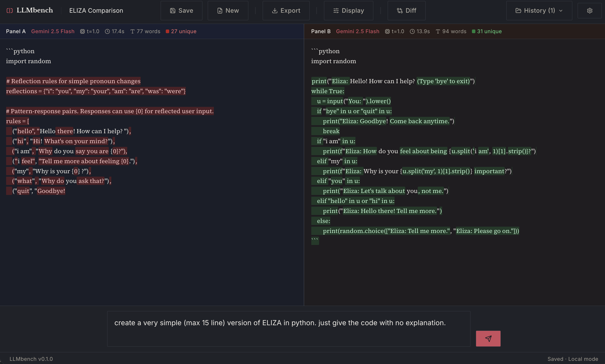Screen dimensions: 605x364
Task: Toggle the Diff view
Action: click(407, 10)
